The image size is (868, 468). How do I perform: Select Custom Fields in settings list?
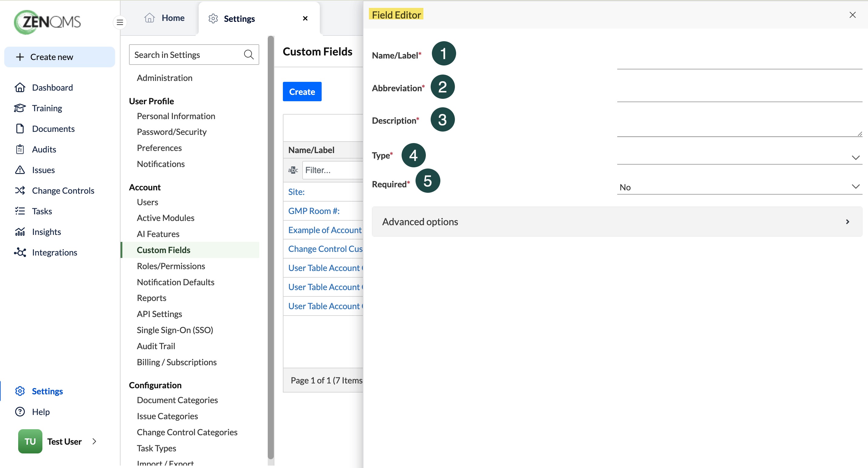click(x=190, y=250)
